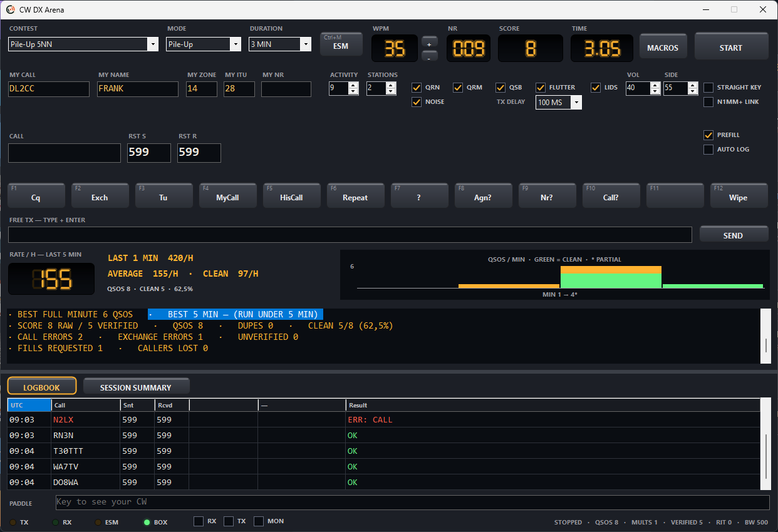Image resolution: width=778 pixels, height=532 pixels.
Task: Lower the SIDE value with down arrow
Action: (x=693, y=91)
